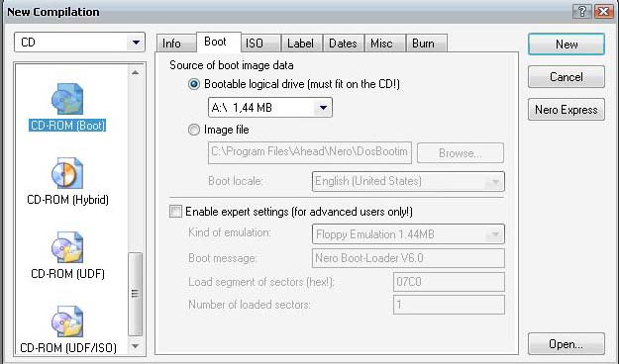Enable expert settings checkbox

[x=175, y=212]
